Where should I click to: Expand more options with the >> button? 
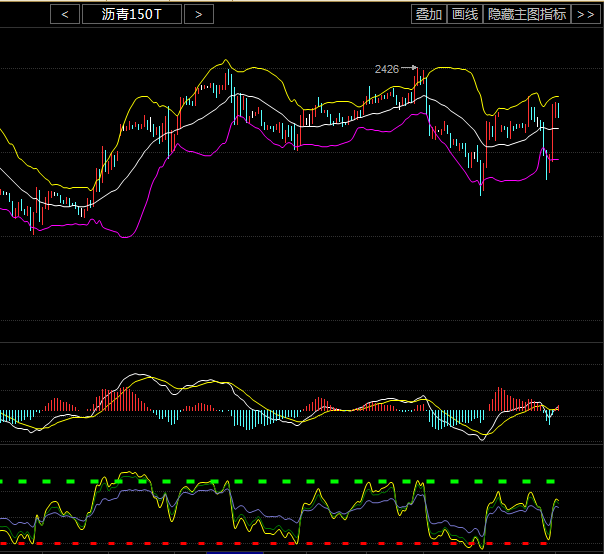[585, 14]
